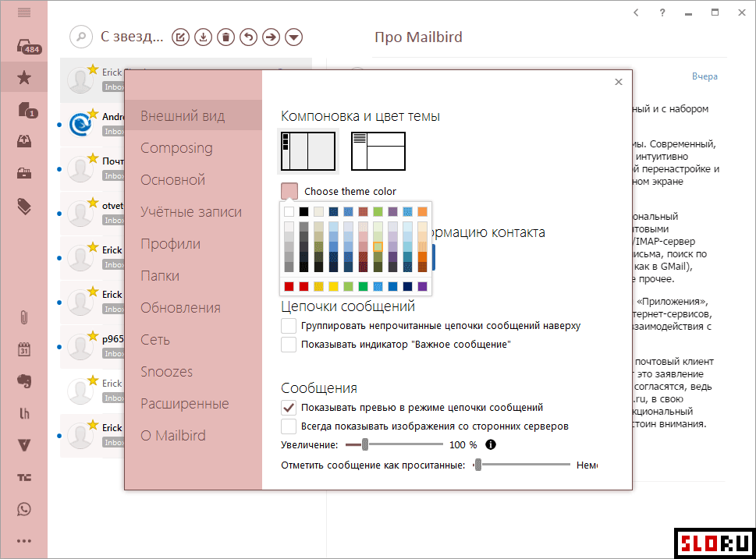Open the TechCrunch app icon in sidebar
This screenshot has width=756, height=559.
(24, 478)
